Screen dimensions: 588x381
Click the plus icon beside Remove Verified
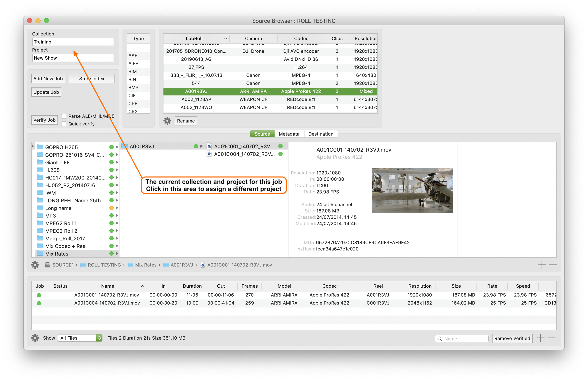click(540, 338)
